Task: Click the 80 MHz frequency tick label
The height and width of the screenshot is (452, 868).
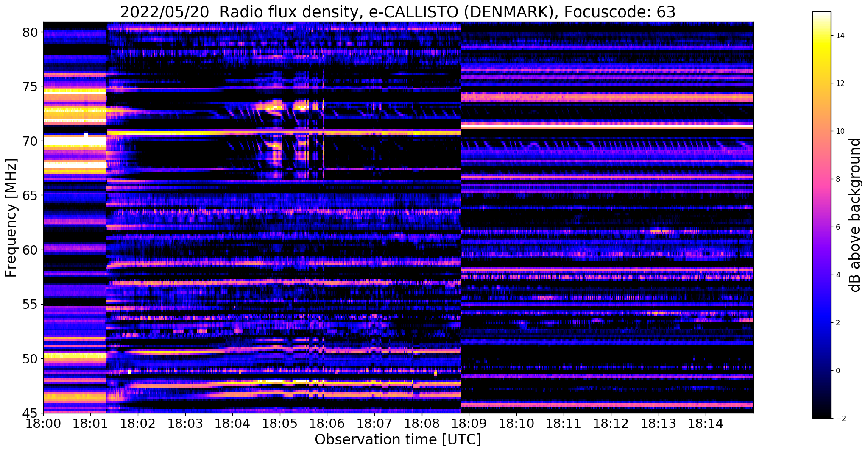Action: [x=31, y=32]
